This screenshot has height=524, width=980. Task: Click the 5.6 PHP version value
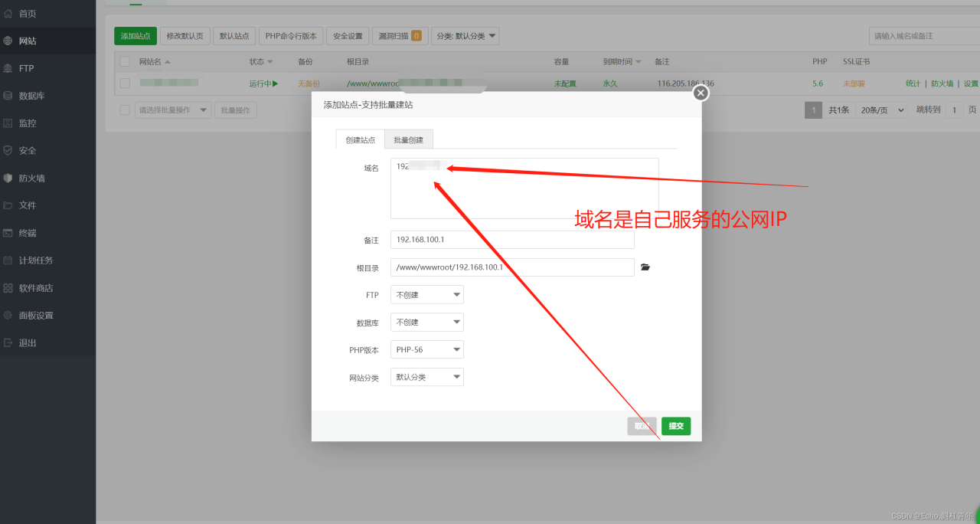[818, 84]
